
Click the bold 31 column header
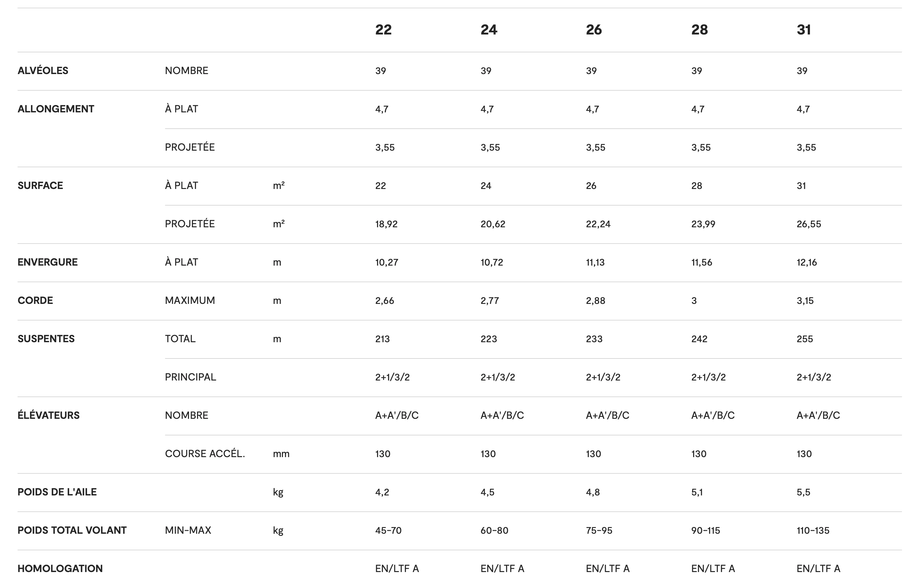804,30
